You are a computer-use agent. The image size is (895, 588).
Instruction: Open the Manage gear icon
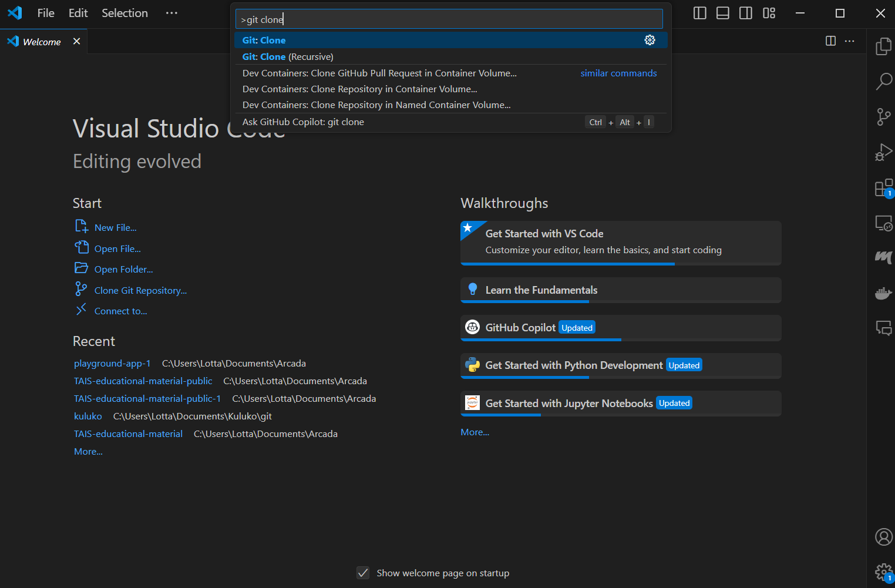point(883,572)
